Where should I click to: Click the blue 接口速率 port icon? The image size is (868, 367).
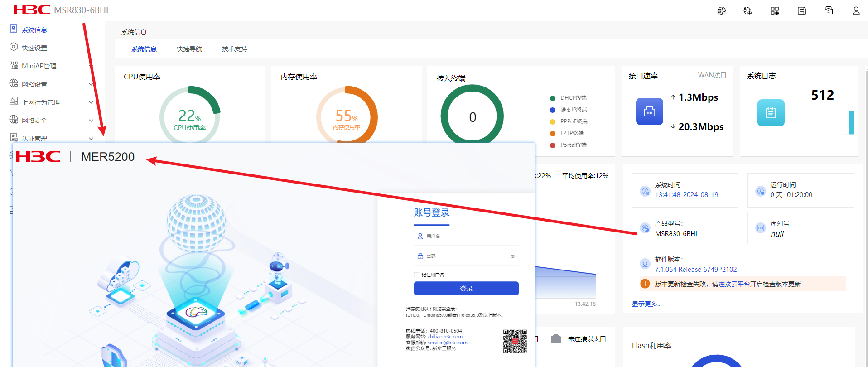[650, 111]
